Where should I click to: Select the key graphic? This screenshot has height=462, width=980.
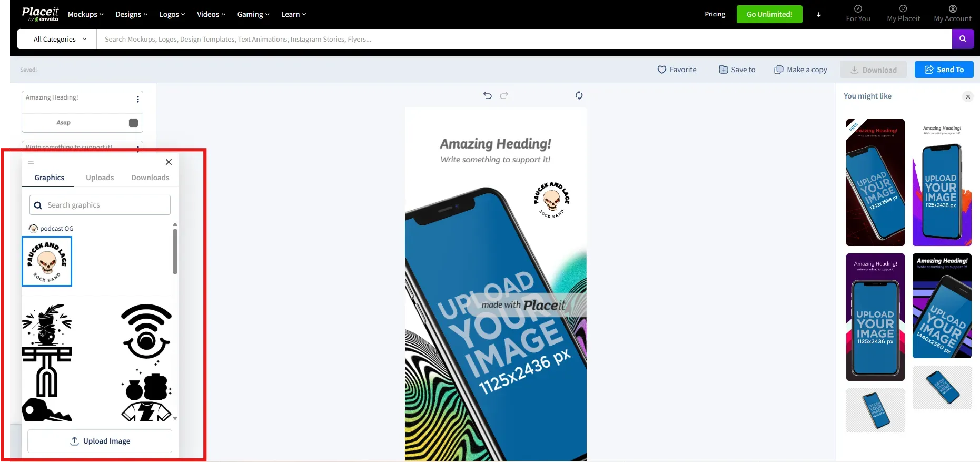(x=46, y=410)
